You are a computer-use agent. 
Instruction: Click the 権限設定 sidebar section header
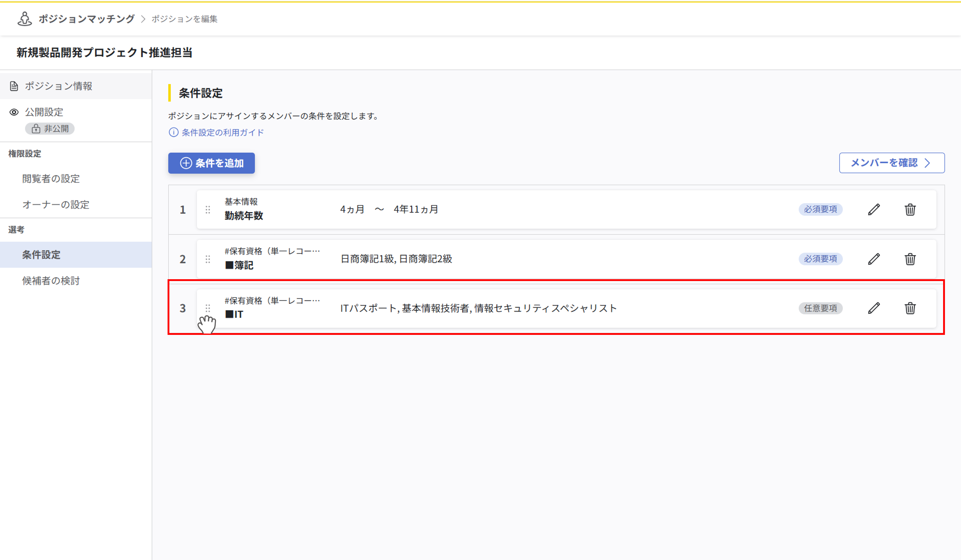click(x=25, y=154)
